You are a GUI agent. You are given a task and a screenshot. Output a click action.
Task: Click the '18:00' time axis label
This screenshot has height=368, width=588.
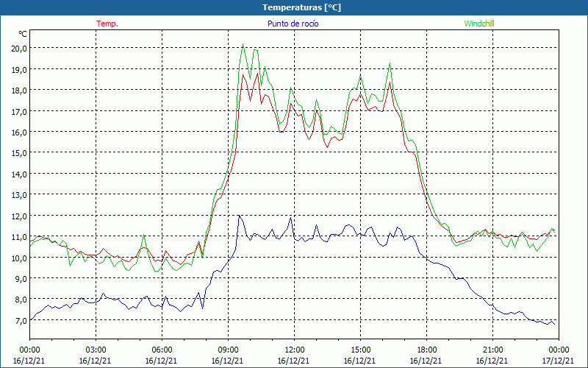click(x=426, y=350)
